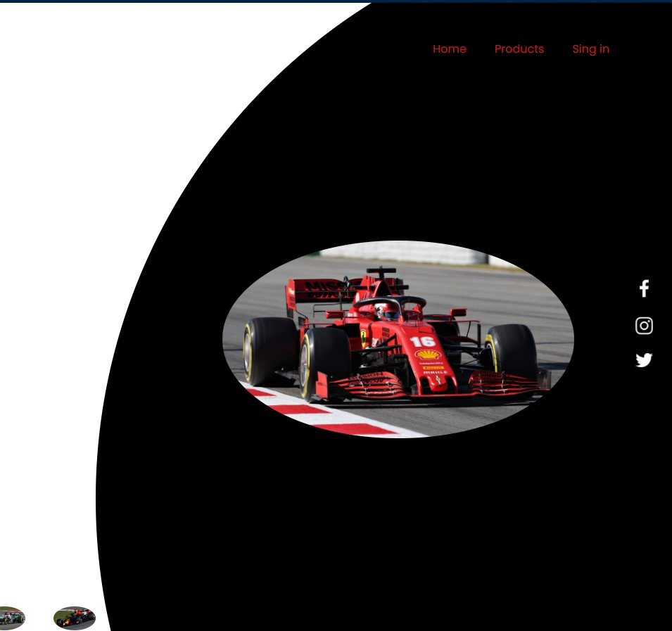The image size is (672, 631).
Task: Open the Twitter bird icon
Action: point(644,360)
